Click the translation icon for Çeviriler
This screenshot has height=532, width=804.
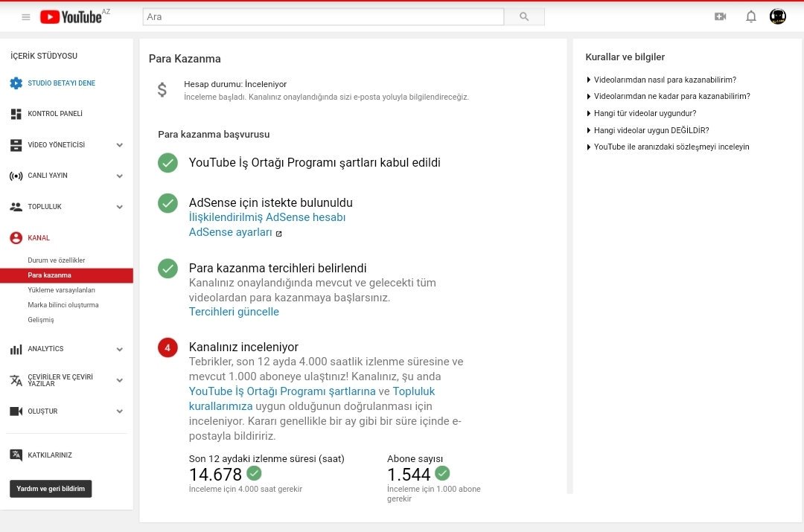click(16, 380)
